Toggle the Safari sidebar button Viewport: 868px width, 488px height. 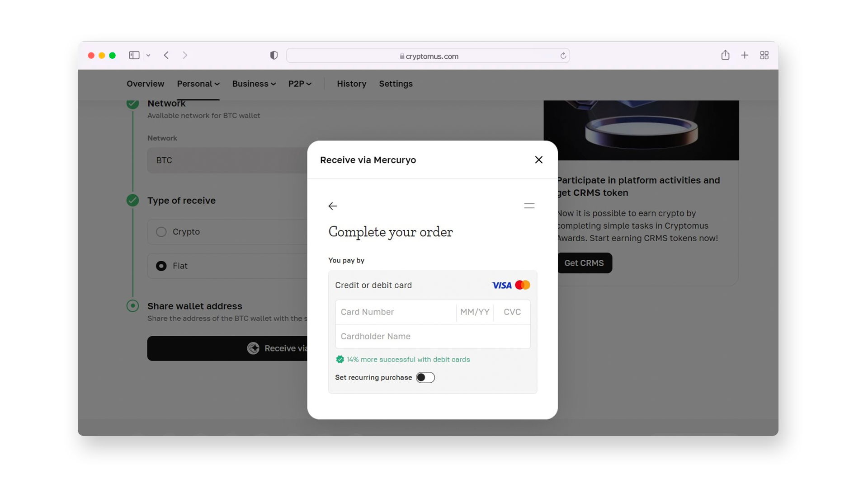(x=134, y=55)
